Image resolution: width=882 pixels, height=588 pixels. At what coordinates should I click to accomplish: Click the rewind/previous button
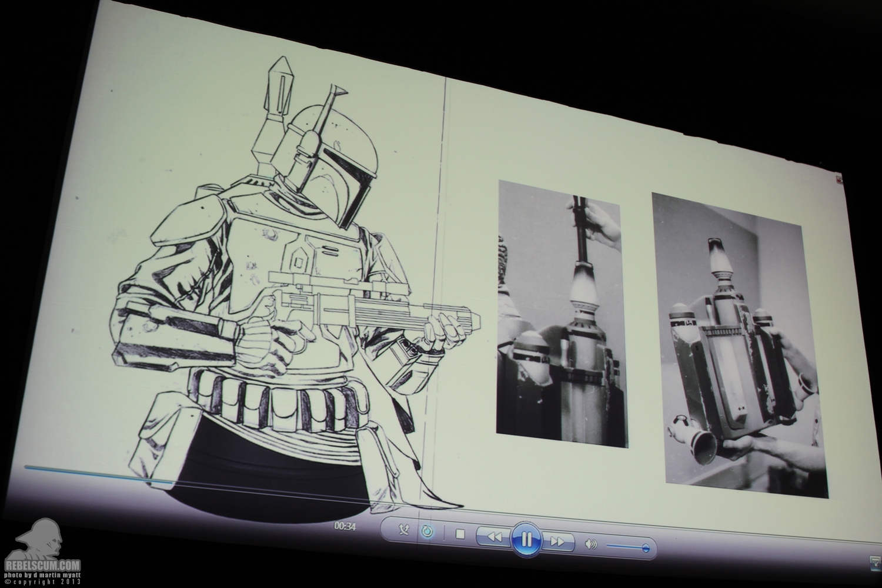[x=494, y=537]
